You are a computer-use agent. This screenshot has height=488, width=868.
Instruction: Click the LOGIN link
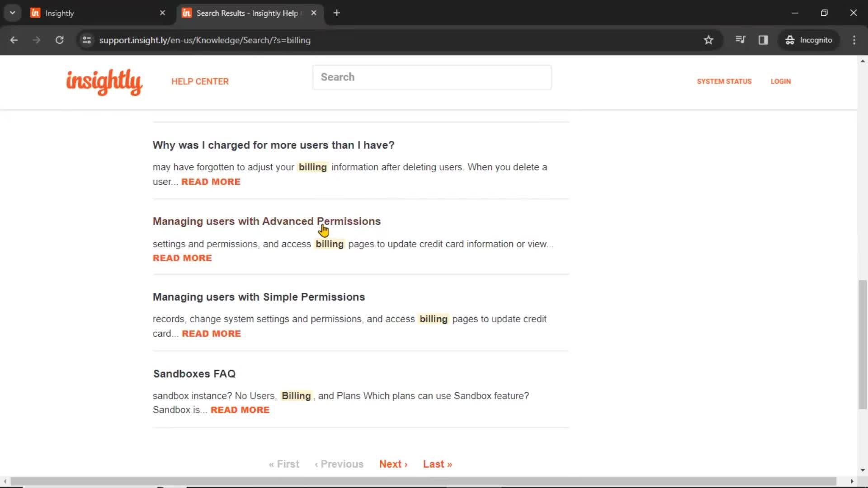pyautogui.click(x=781, y=82)
